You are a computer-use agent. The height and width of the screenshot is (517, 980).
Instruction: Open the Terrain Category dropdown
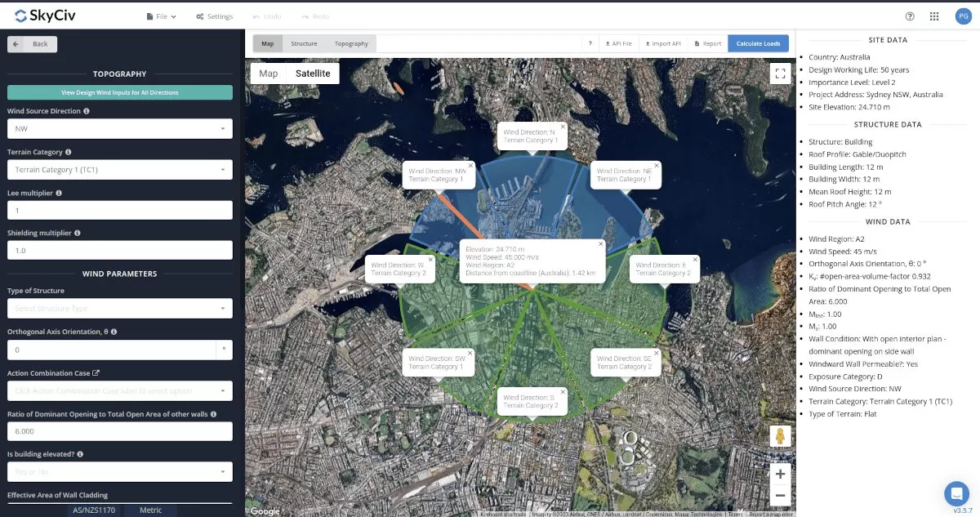coord(119,170)
